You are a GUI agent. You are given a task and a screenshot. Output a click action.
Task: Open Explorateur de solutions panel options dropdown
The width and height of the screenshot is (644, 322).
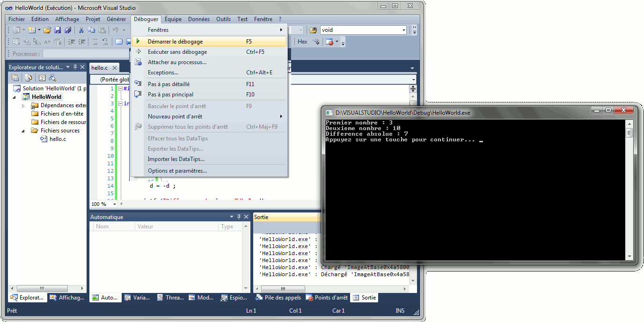pos(68,67)
